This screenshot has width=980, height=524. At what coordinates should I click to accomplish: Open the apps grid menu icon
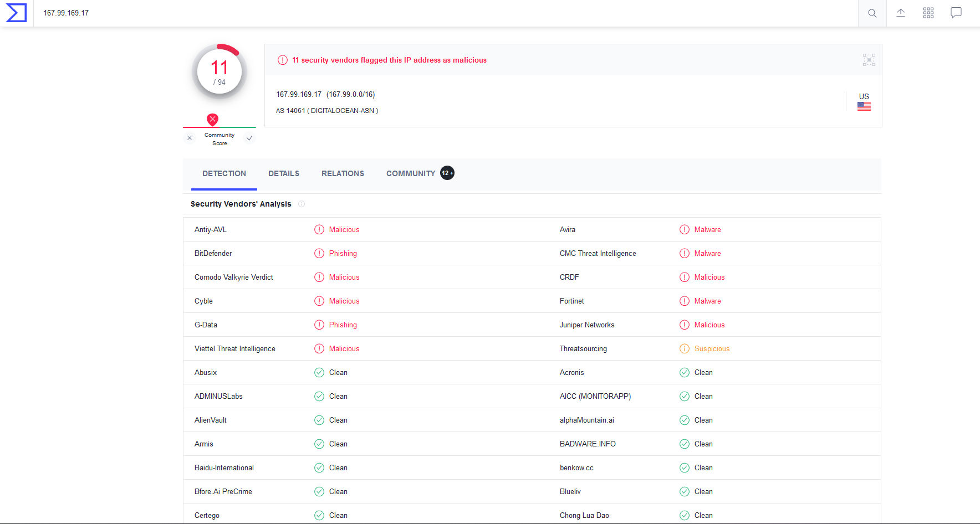(928, 13)
